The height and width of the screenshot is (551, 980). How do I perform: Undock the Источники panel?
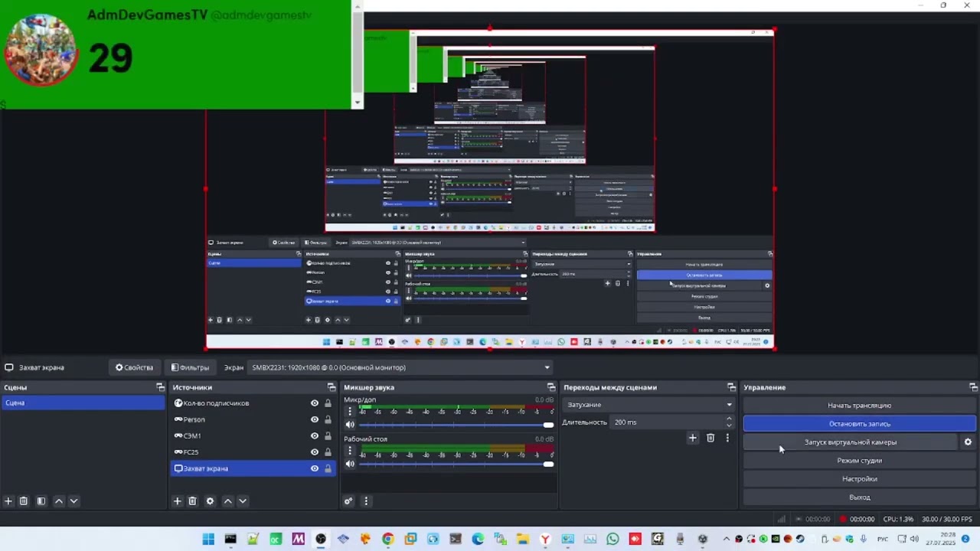coord(332,387)
